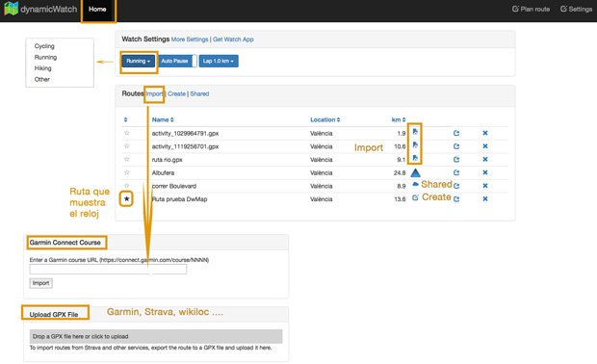The height and width of the screenshot is (364, 597).
Task: Open the Get Watch App link
Action: 233,39
